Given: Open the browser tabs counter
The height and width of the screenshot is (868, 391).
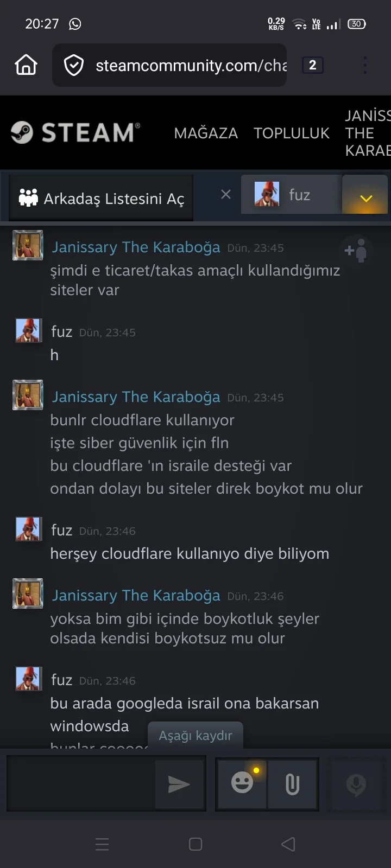Looking at the screenshot, I should (312, 65).
